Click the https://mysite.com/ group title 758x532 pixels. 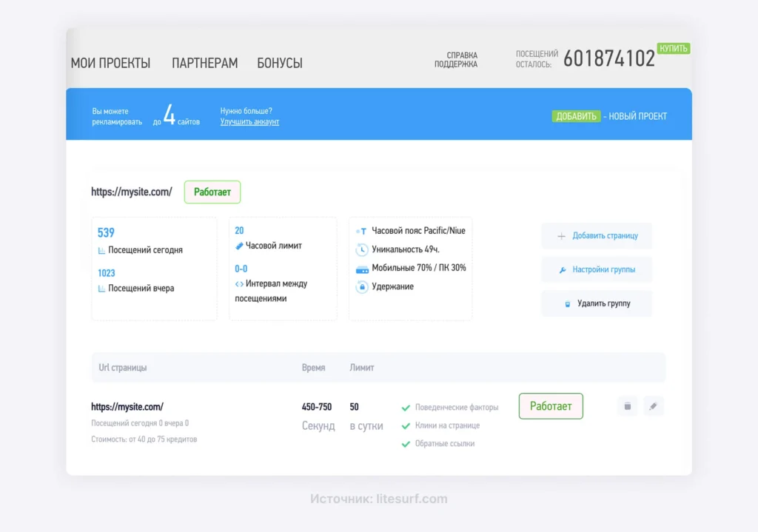132,192
